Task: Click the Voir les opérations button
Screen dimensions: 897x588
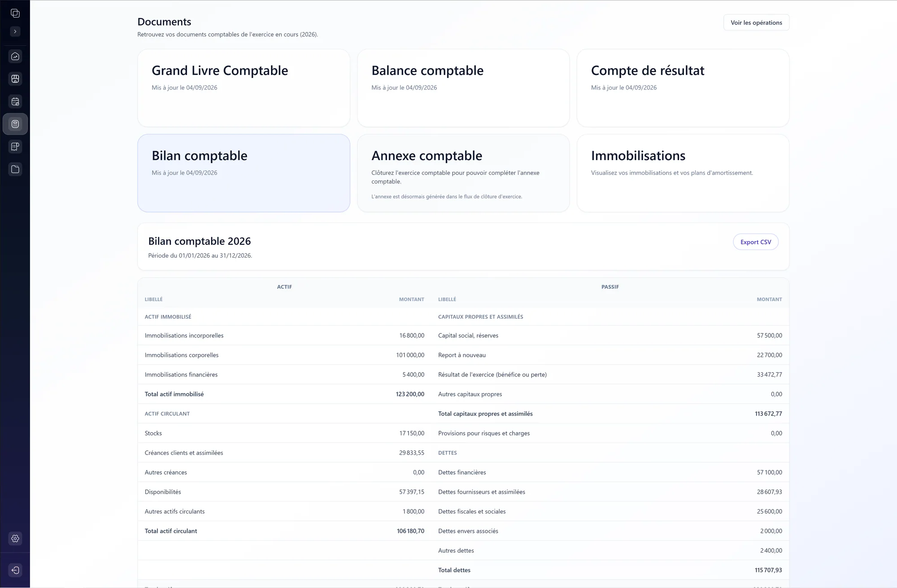Action: pos(756,22)
